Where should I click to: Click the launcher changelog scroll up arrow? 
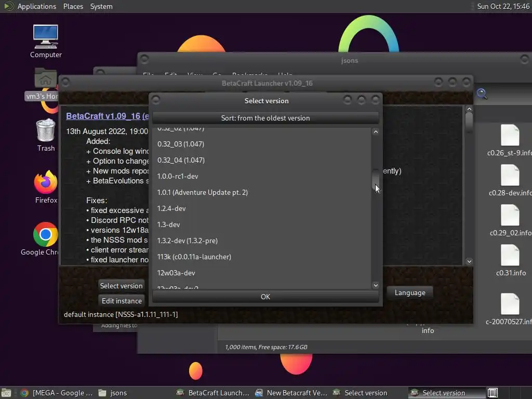[469, 109]
